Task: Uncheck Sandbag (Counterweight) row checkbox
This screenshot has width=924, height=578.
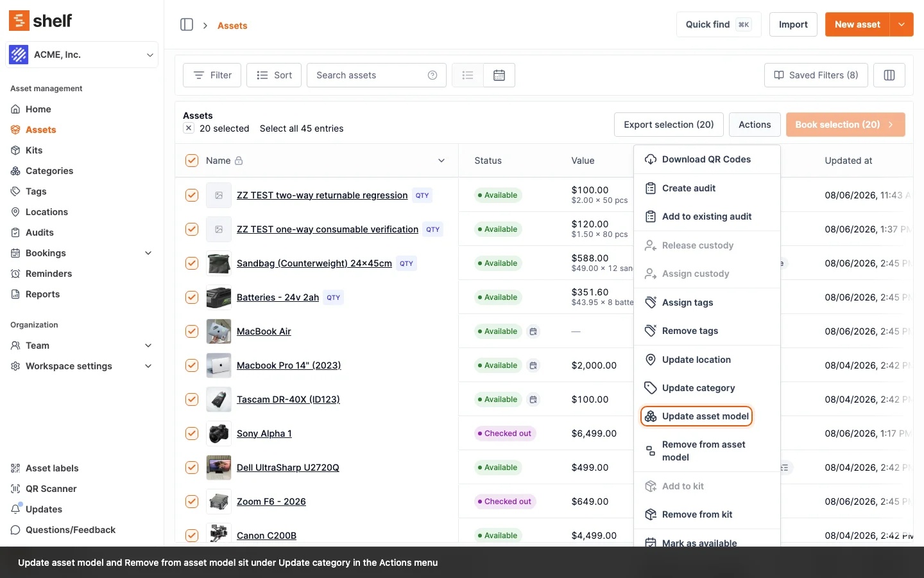Action: click(x=192, y=263)
